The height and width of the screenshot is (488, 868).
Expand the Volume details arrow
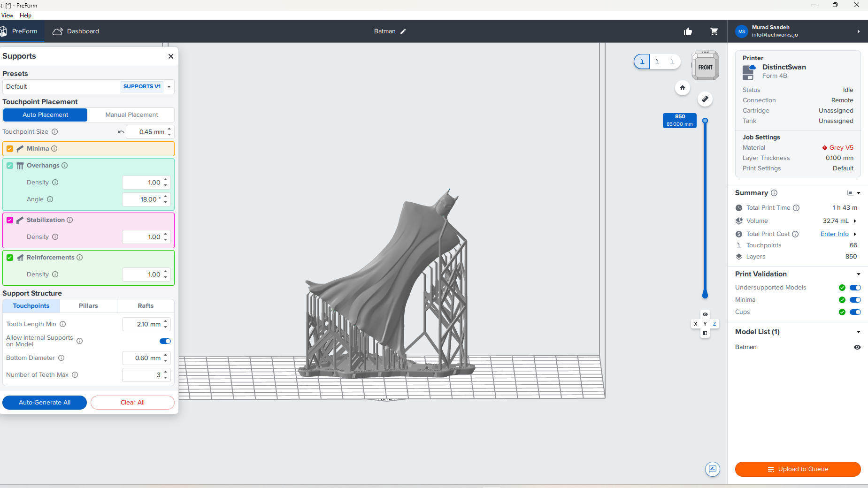[855, 221]
